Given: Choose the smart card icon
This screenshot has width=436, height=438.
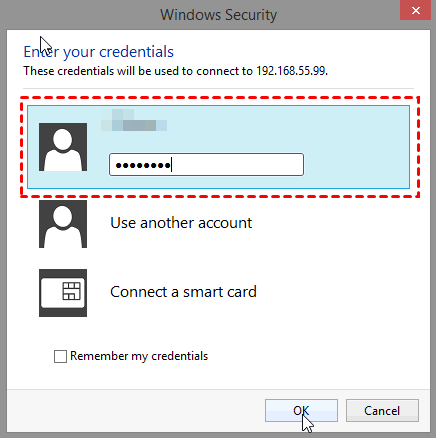Looking at the screenshot, I should click(x=63, y=293).
